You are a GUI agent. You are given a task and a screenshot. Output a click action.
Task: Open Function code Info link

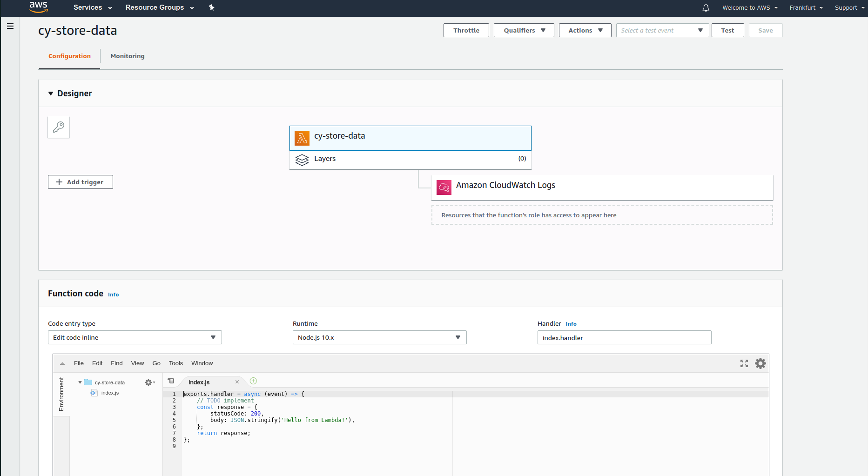pos(114,295)
